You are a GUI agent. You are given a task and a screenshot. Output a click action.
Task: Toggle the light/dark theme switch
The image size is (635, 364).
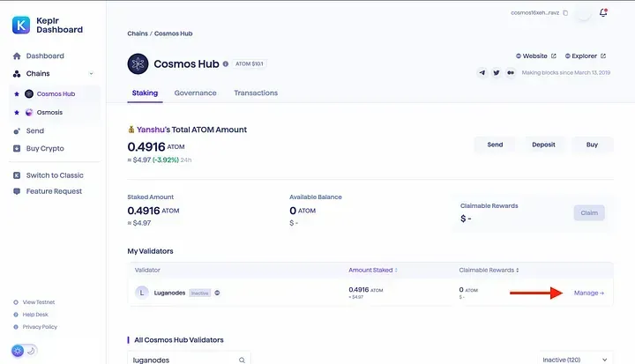25,351
